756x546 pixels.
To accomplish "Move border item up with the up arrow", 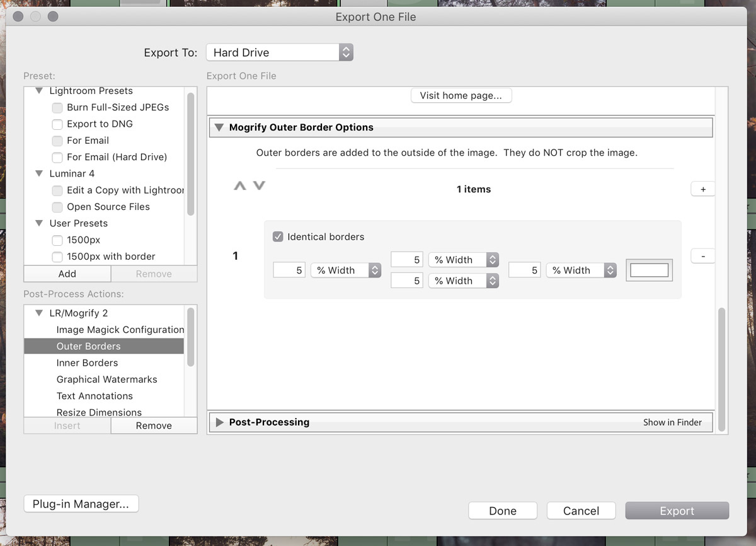I will [239, 186].
